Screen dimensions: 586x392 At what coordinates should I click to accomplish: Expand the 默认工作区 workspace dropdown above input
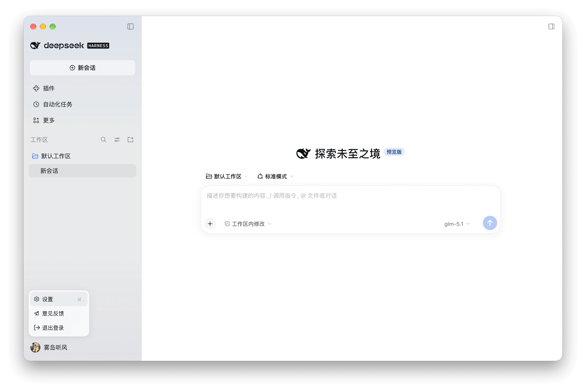227,176
